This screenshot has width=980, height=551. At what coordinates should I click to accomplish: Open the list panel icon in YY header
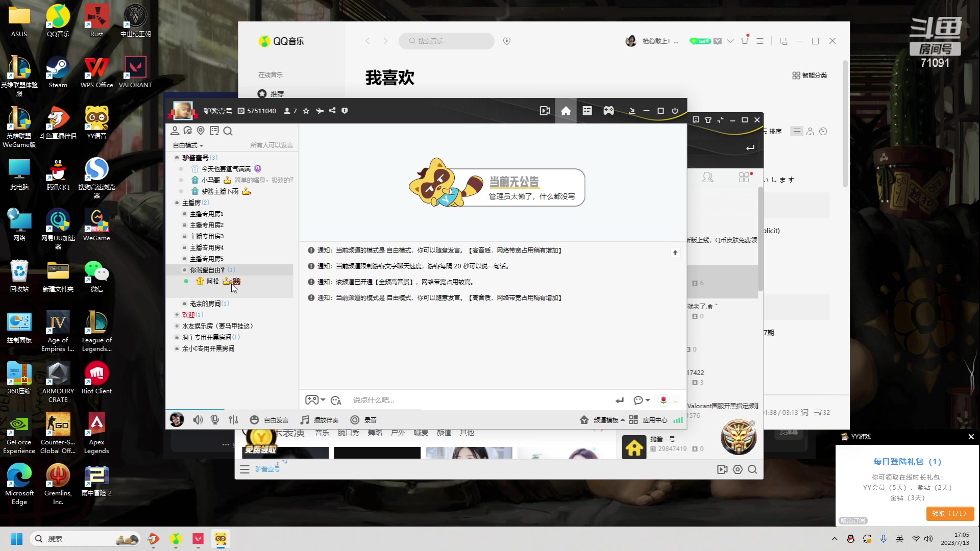(x=587, y=111)
